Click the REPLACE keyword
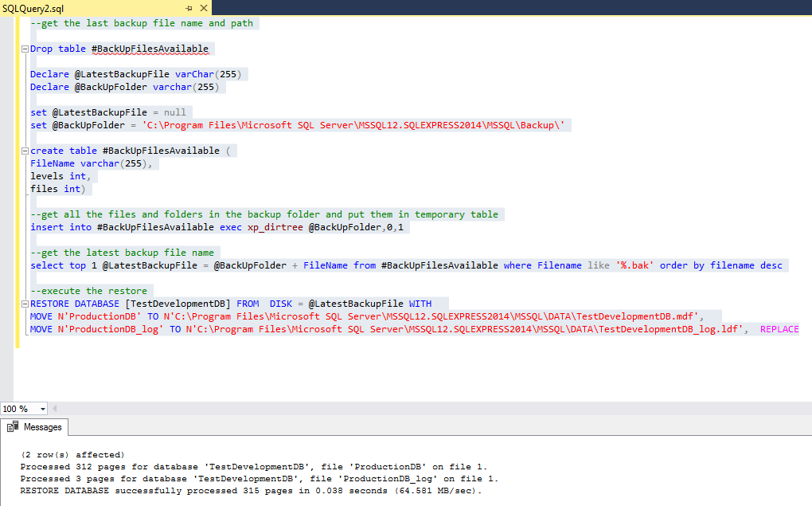 pyautogui.click(x=779, y=329)
